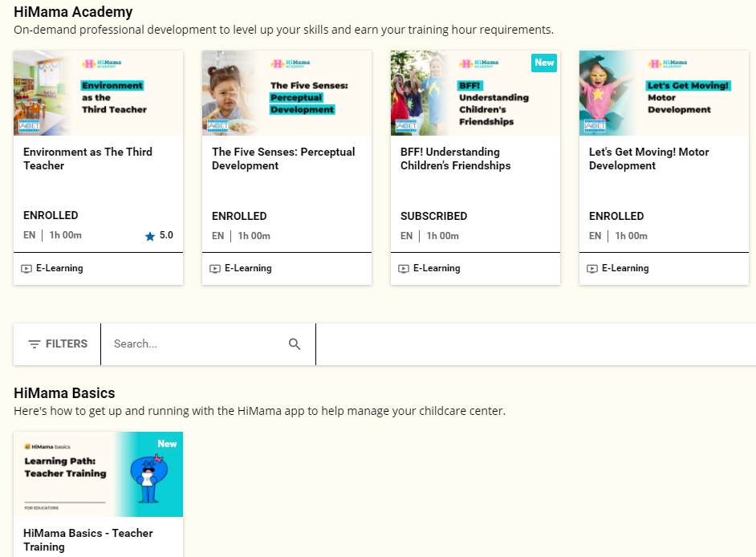This screenshot has height=557, width=756.
Task: Click E-Learning icon on BFF Friendships card
Action: (x=404, y=269)
